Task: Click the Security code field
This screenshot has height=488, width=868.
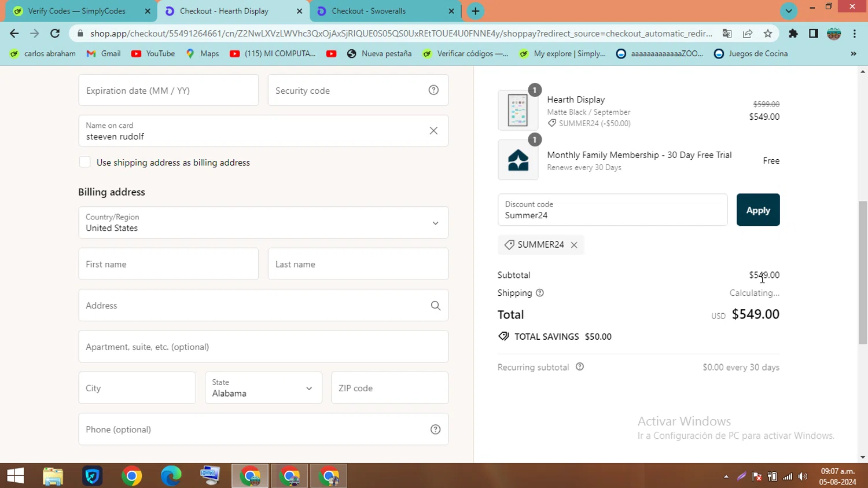Action: (358, 90)
